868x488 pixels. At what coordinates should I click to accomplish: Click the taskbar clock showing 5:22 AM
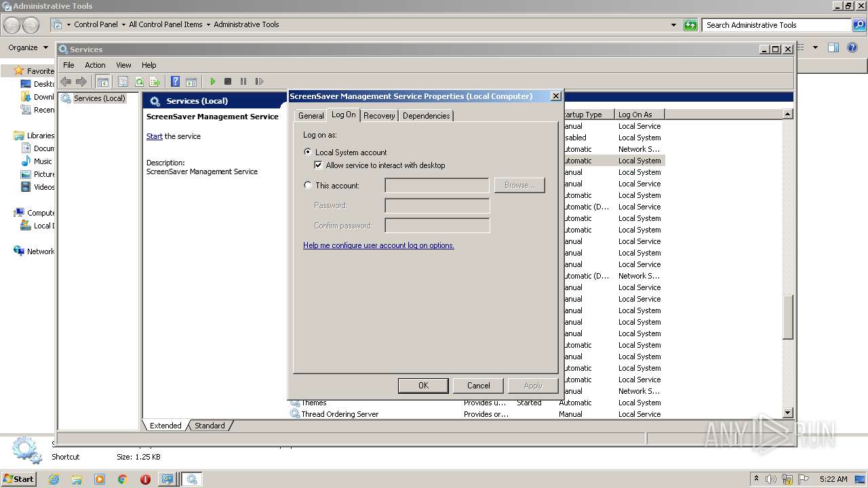point(833,479)
